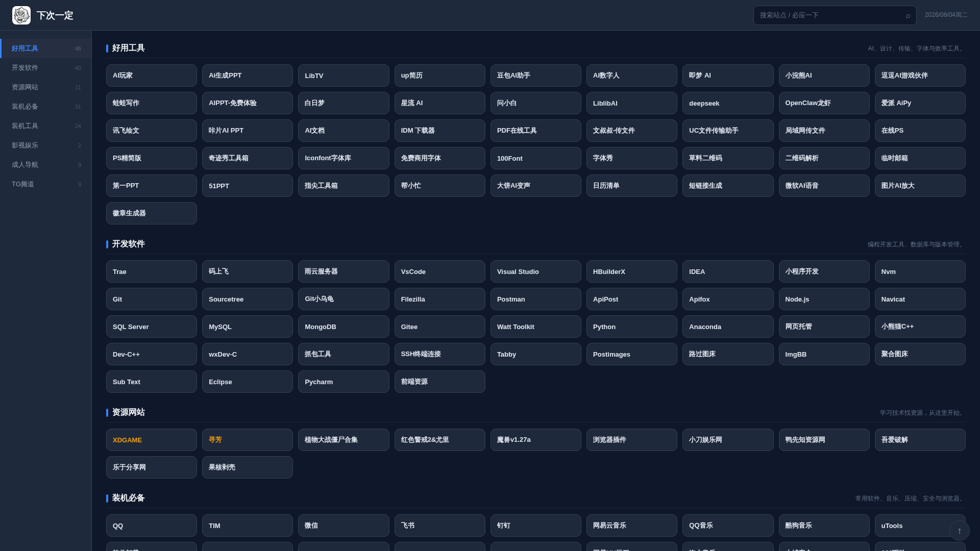The width and height of the screenshot is (980, 551).
Task: Open the 51PPT card
Action: coord(248,186)
